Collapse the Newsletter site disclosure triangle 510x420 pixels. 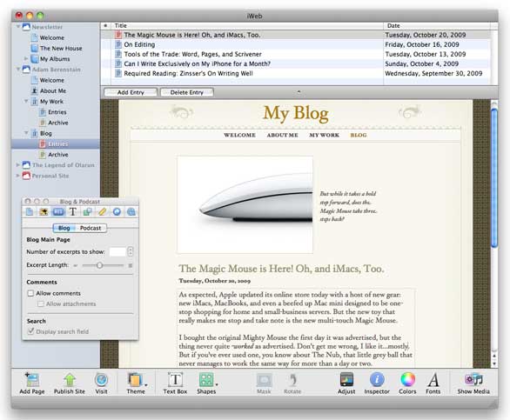pyautogui.click(x=18, y=26)
